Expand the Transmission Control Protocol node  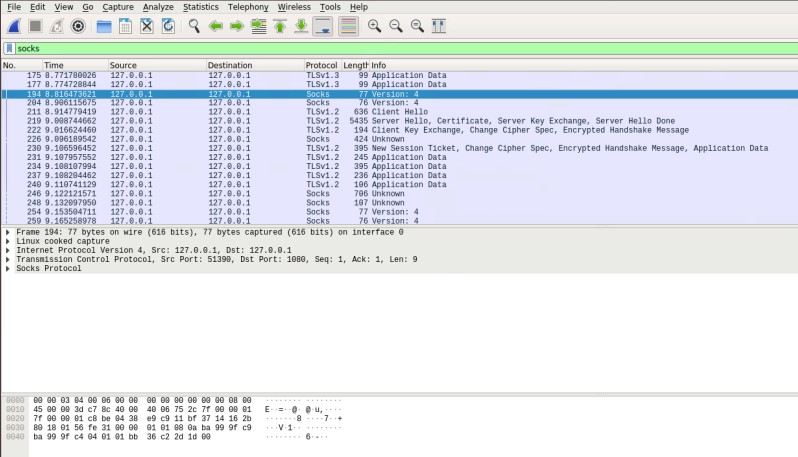pyautogui.click(x=8, y=260)
